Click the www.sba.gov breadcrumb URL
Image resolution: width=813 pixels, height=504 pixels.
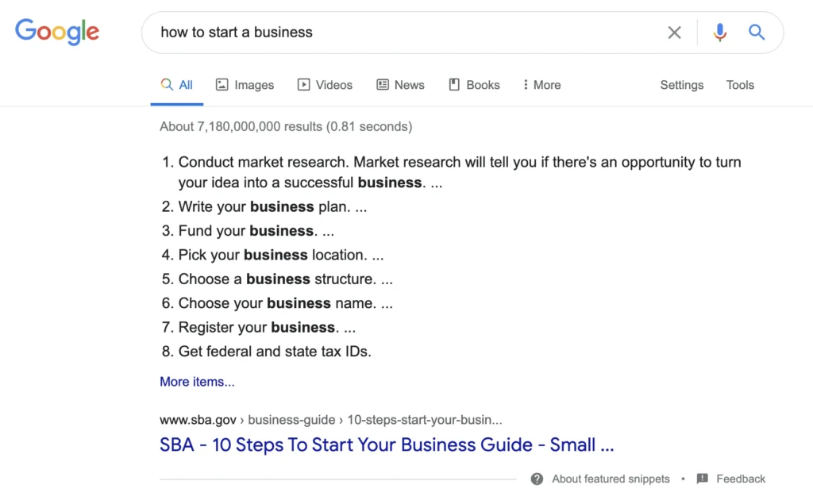(198, 420)
